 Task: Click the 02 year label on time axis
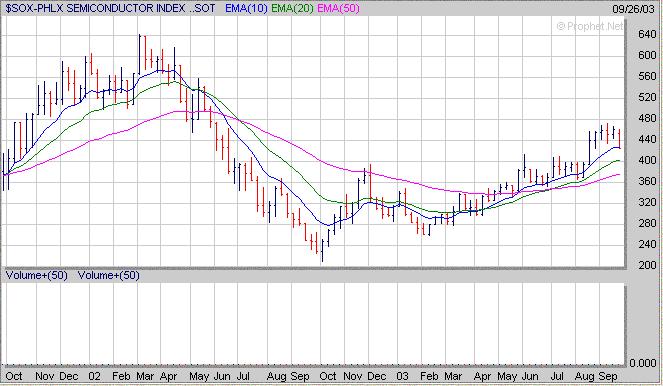95,376
